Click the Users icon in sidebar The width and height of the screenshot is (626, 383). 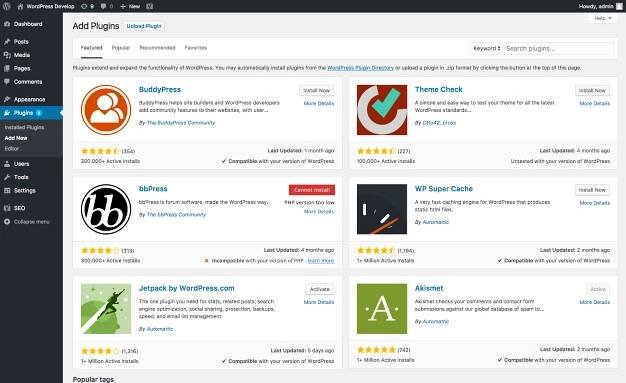[7, 164]
